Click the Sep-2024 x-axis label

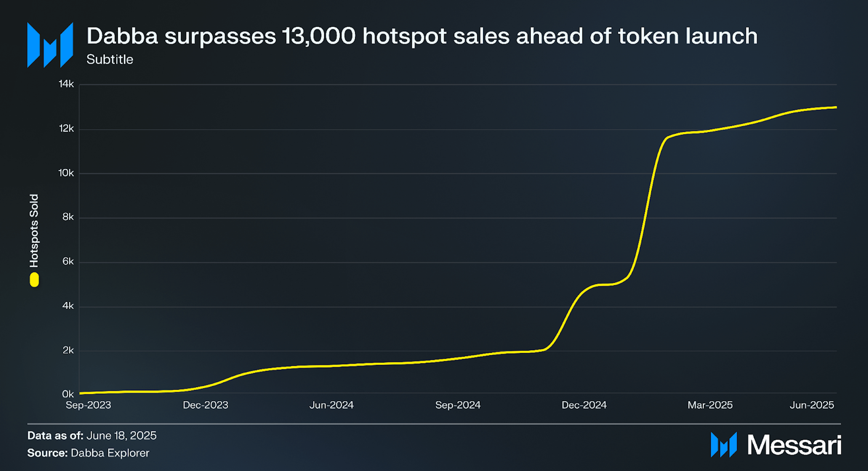pos(458,405)
